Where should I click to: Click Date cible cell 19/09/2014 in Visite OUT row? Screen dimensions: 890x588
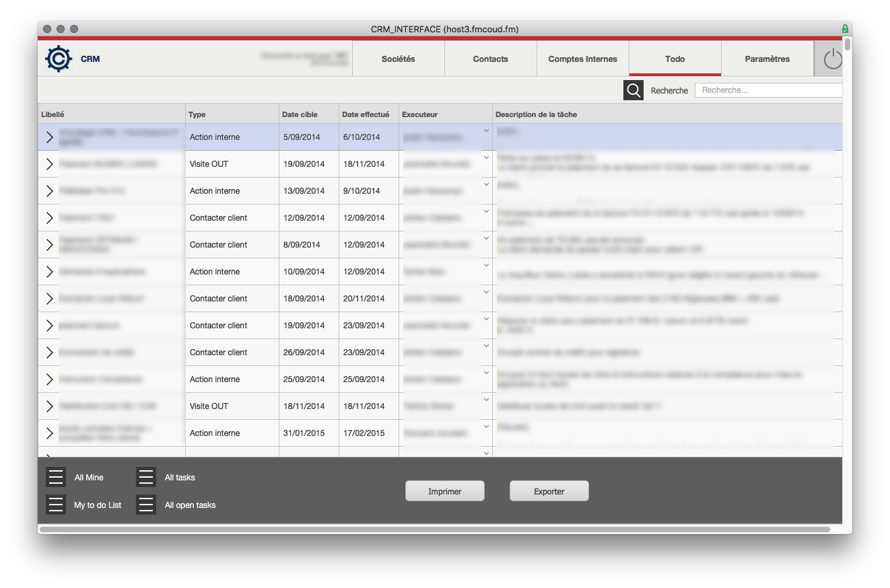309,164
